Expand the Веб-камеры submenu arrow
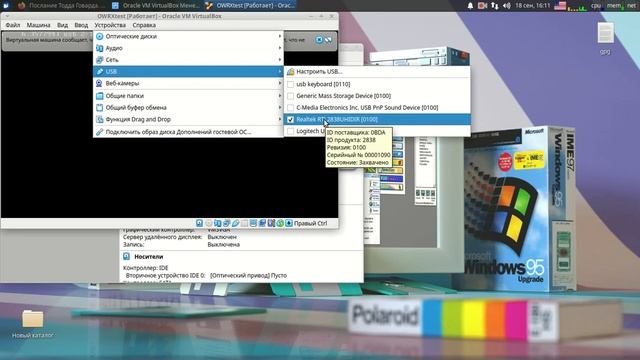 pos(280,83)
